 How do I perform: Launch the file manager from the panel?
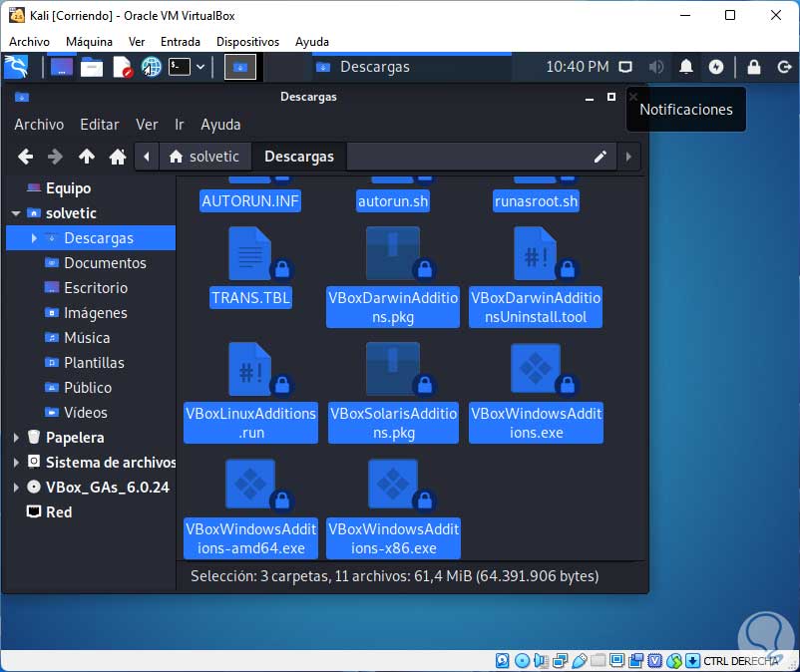tap(92, 67)
